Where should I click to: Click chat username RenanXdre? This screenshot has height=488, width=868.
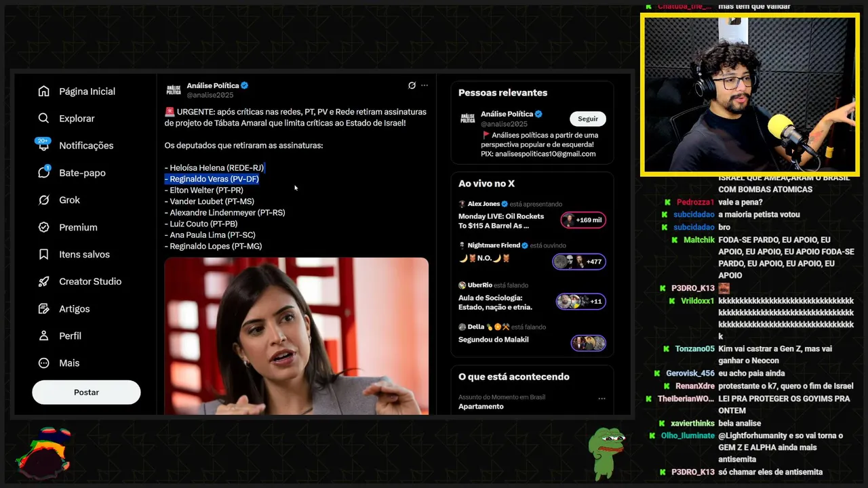(x=695, y=386)
